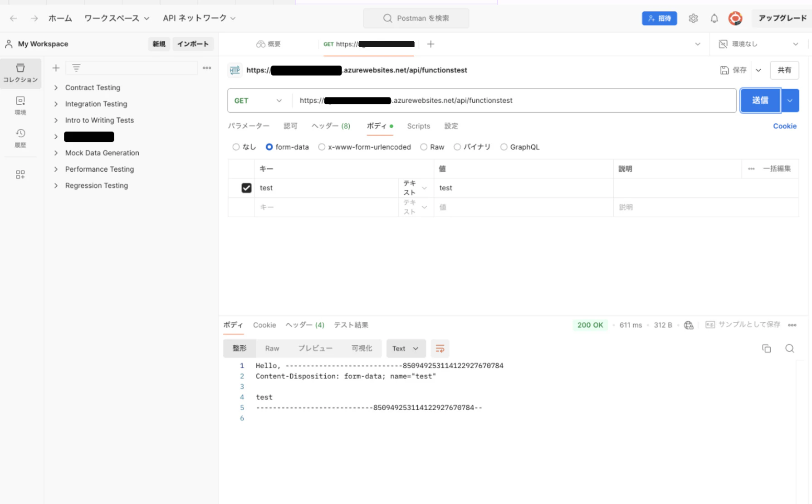Open the テスト結果 tab
The height and width of the screenshot is (504, 812).
351,325
